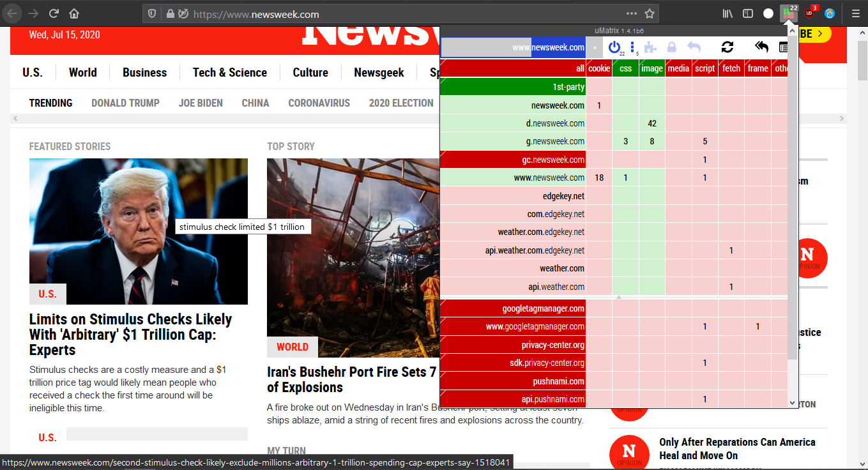The height and width of the screenshot is (470, 868).
Task: Click the white circle extension icon
Action: coord(768,13)
